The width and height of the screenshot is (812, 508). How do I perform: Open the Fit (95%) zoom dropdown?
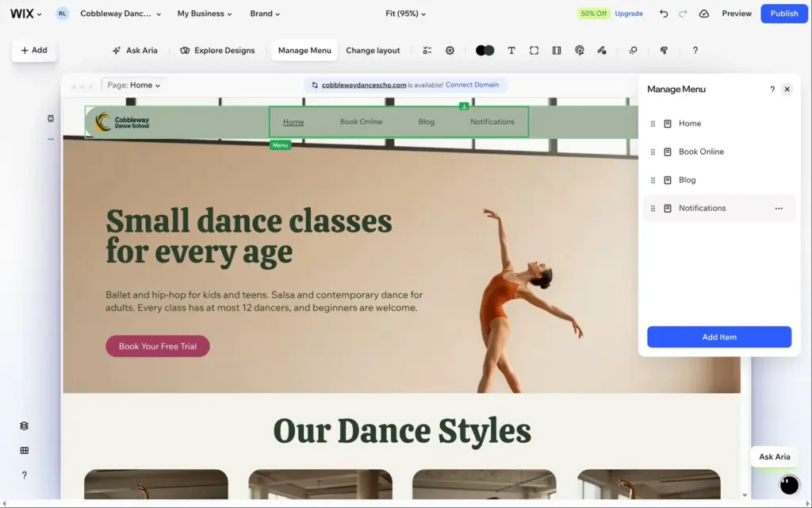(405, 13)
